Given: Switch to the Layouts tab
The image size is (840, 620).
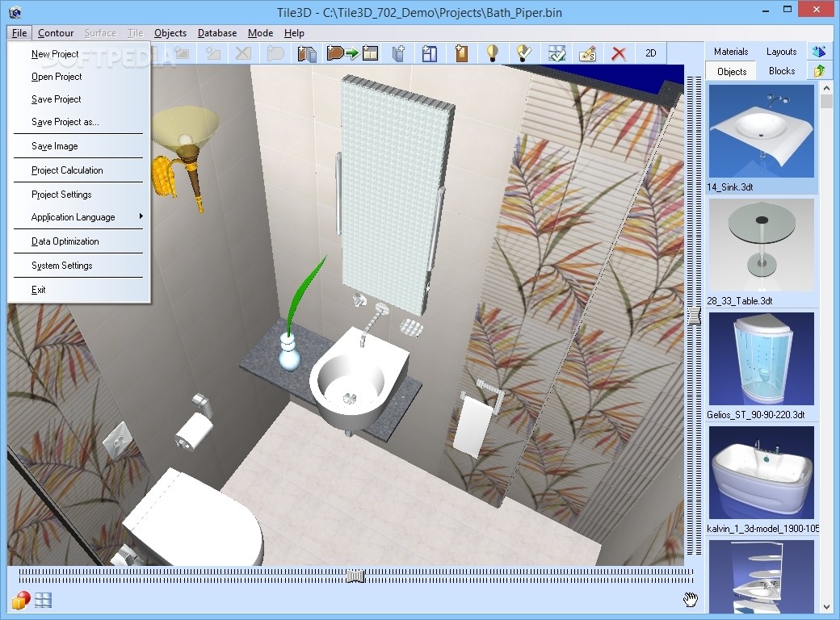Looking at the screenshot, I should point(781,52).
